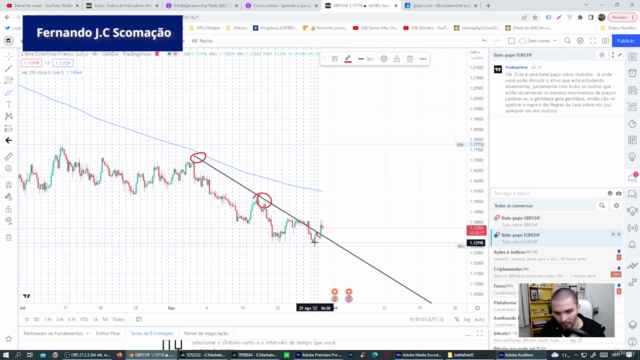Open the 'Sem nome' layout dropdown

pos(538,41)
